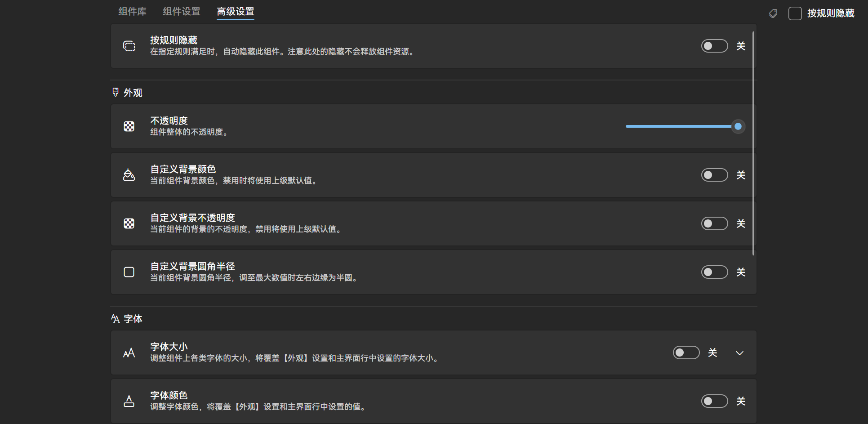Click the 外观 section header icon
This screenshot has height=424, width=868.
(115, 92)
